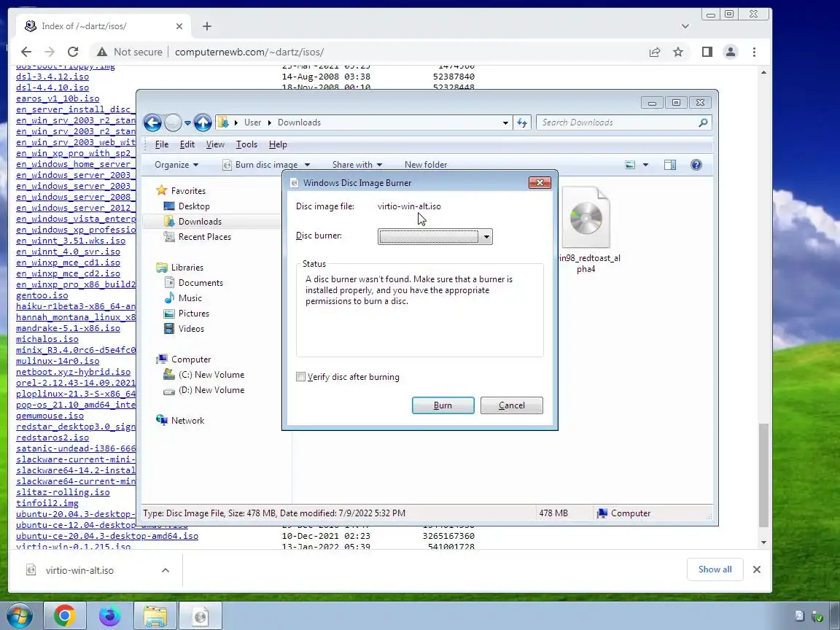Open Explorer's recent pages drop-down arrow
This screenshot has height=630, width=840.
click(187, 122)
